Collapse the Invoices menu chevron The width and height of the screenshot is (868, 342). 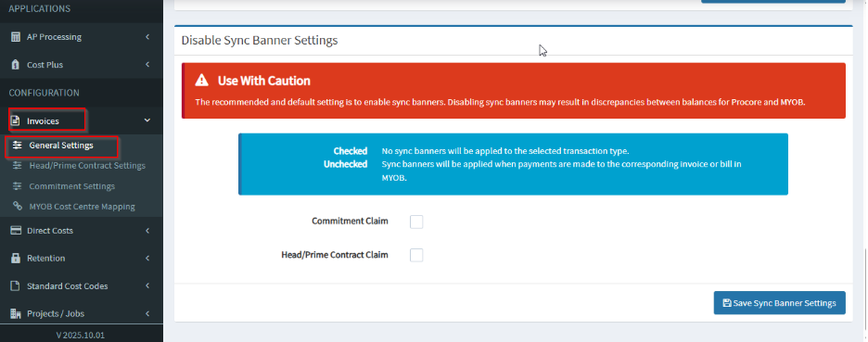(x=147, y=120)
